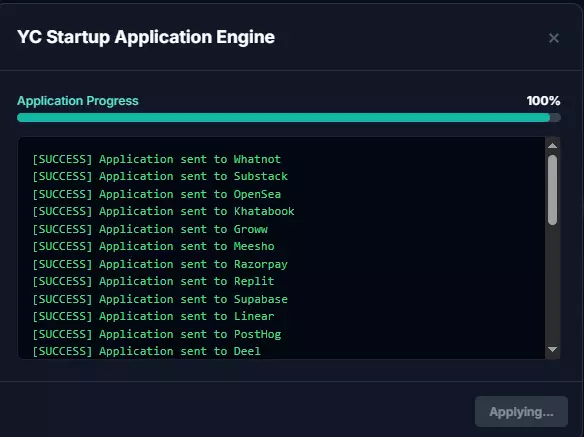Click the teal application progress bar
This screenshot has width=584, height=437.
click(289, 118)
